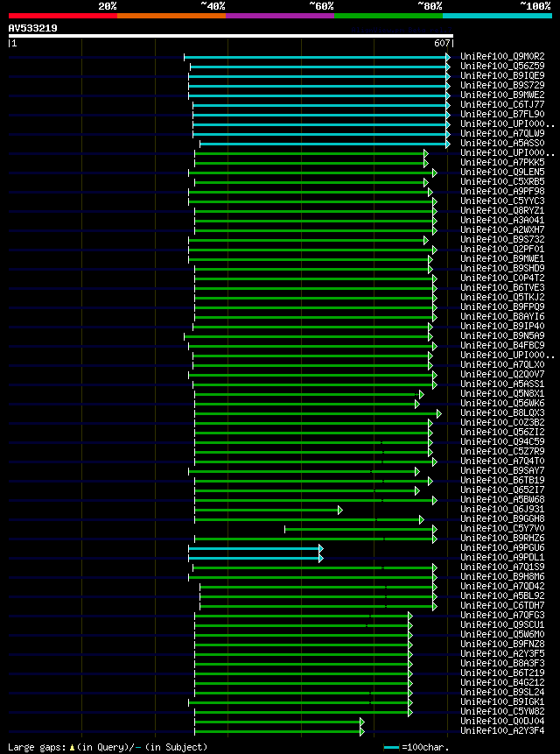This screenshot has height=754, width=560.
Task: Open hit UniRef100_B9MWE1
Action: tap(502, 258)
